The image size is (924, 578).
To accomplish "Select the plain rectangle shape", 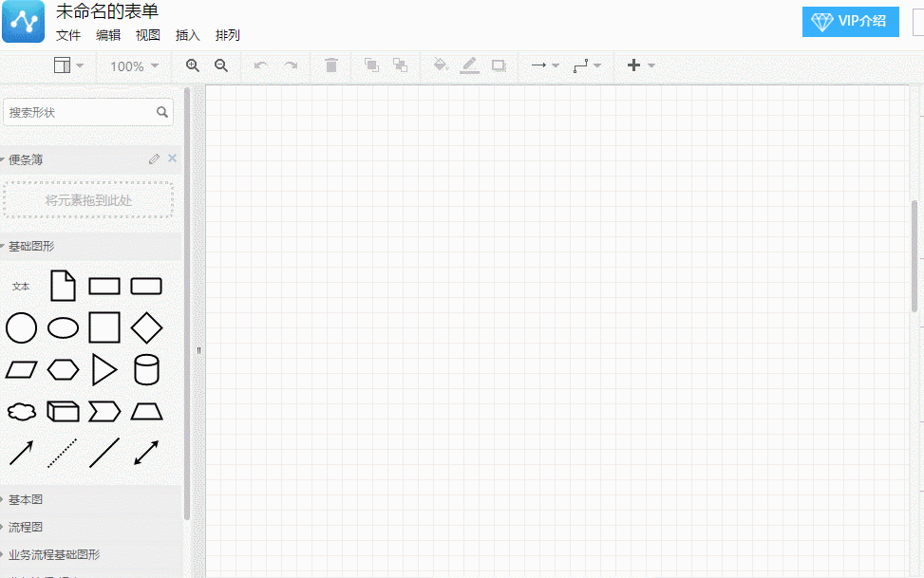I will tap(104, 287).
